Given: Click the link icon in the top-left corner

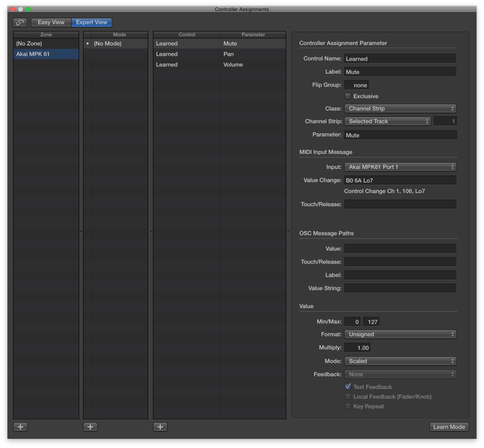Looking at the screenshot, I should (x=20, y=22).
